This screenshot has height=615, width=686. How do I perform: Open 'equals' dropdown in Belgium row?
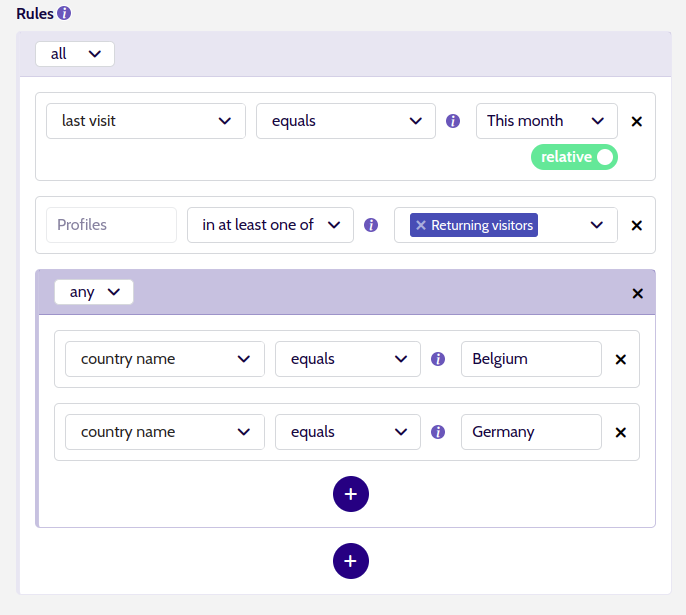tap(348, 359)
